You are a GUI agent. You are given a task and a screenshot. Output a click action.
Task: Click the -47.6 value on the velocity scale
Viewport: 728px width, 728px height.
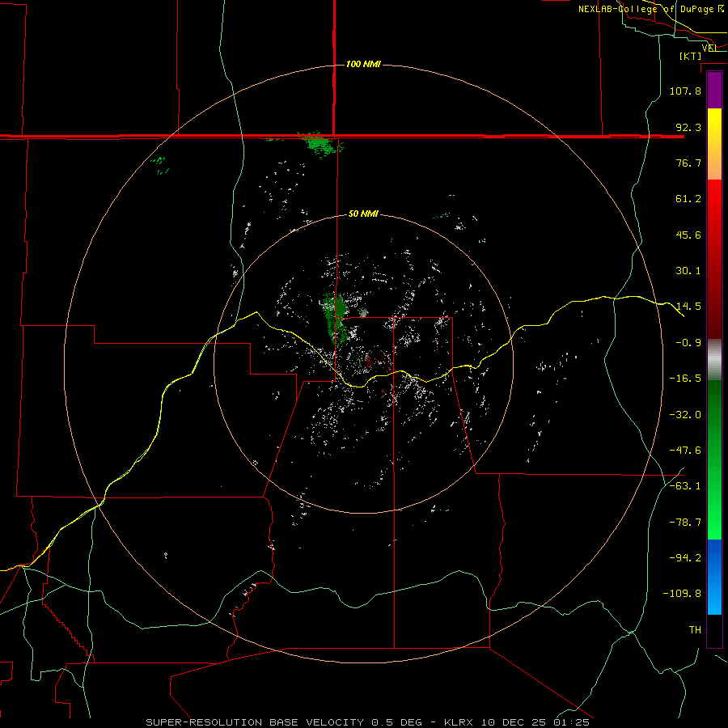pos(685,451)
